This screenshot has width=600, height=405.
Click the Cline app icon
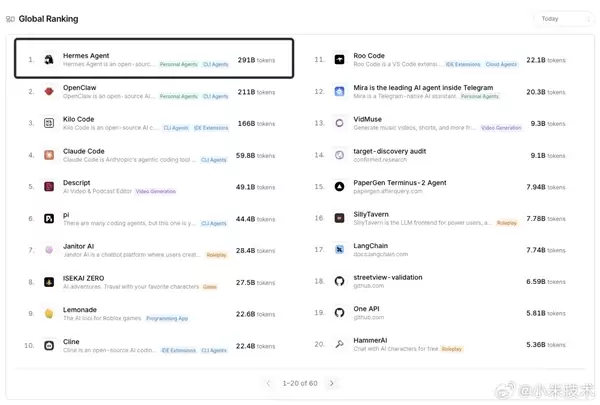[x=49, y=346]
